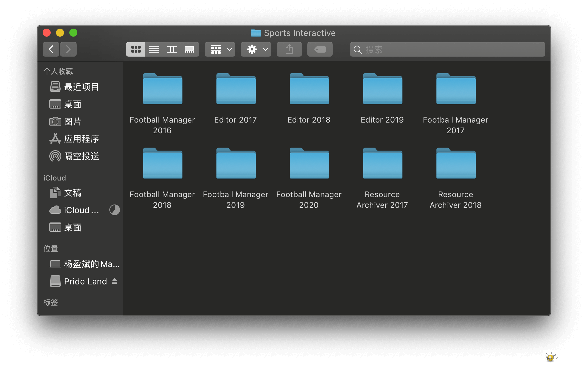Click the 个人收藏 sidebar section header
This screenshot has width=588, height=365.
58,71
